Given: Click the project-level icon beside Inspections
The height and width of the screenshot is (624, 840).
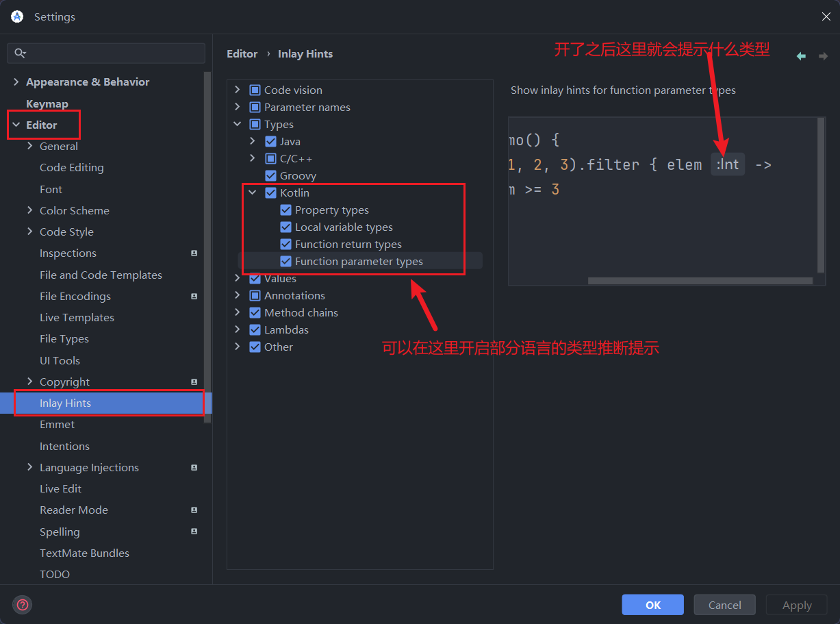Looking at the screenshot, I should pos(194,253).
